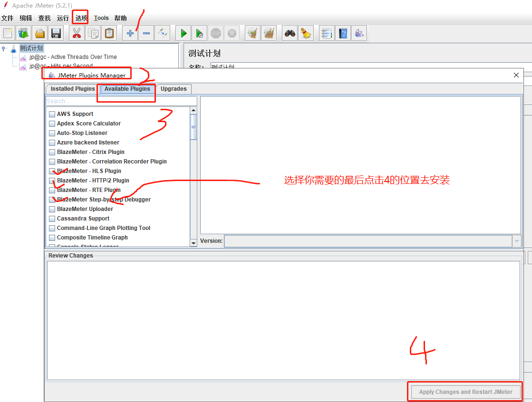Image resolution: width=532 pixels, height=402 pixels.
Task: Collapse the test plan tree node handle
Action: pos(3,48)
